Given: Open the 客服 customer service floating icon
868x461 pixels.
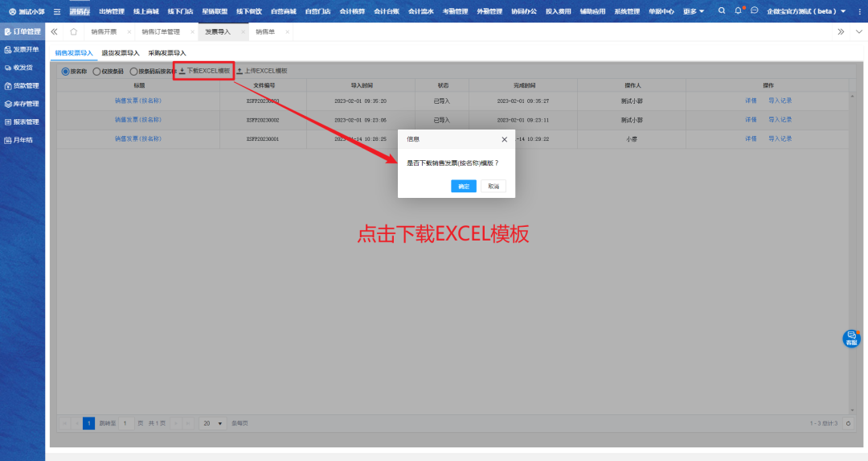Looking at the screenshot, I should point(851,339).
